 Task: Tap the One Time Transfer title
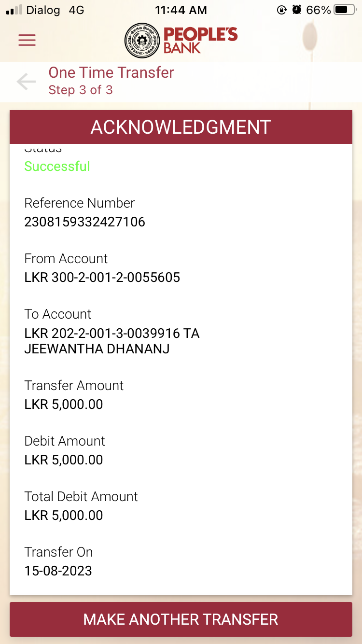pyautogui.click(x=111, y=72)
